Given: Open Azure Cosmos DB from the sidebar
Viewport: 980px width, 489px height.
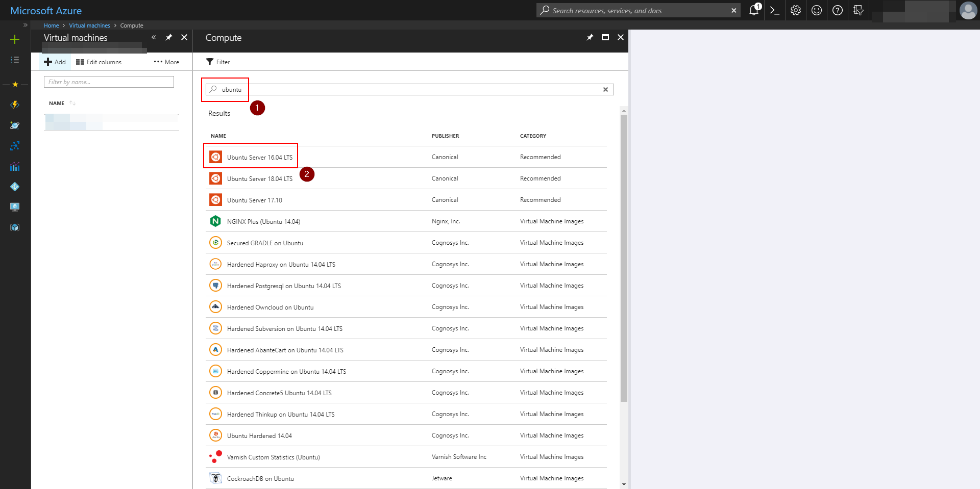Looking at the screenshot, I should (15, 125).
